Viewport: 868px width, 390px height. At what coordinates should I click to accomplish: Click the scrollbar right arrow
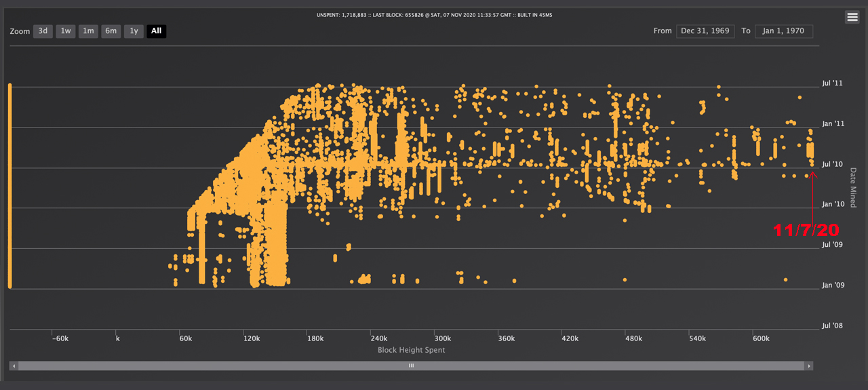[808, 366]
